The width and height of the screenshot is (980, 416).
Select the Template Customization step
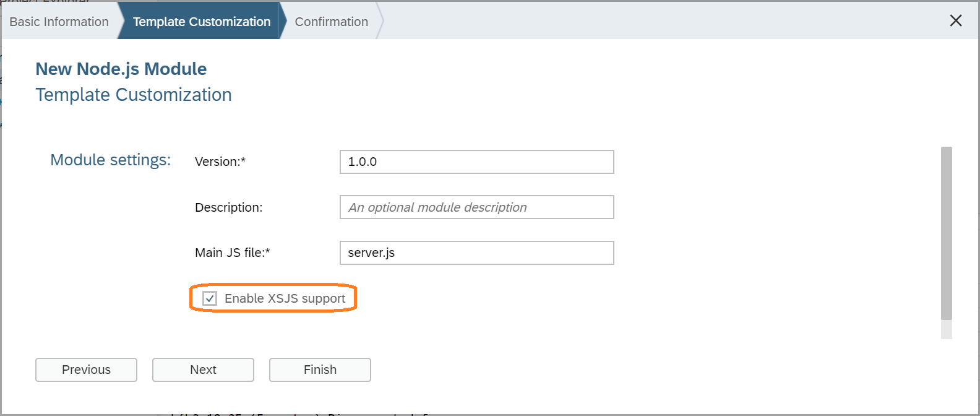pos(202,22)
